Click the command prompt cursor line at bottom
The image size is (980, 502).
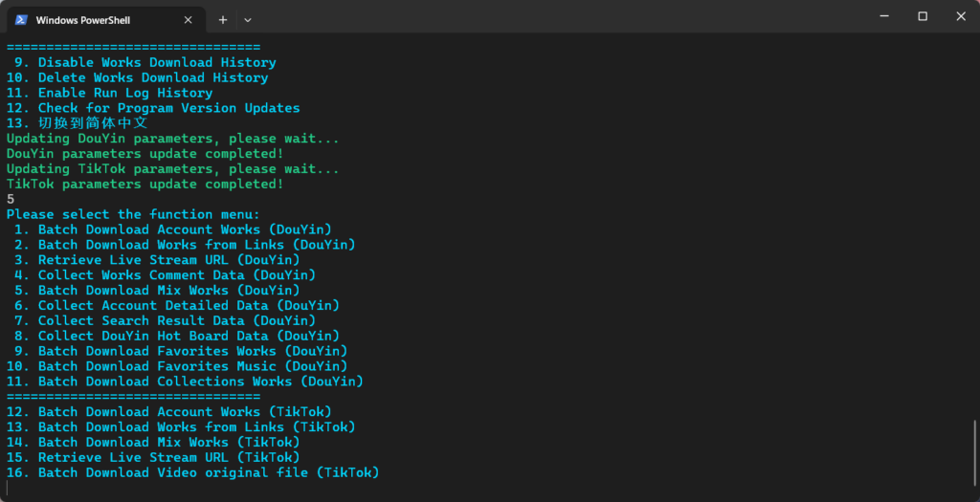(x=10, y=489)
